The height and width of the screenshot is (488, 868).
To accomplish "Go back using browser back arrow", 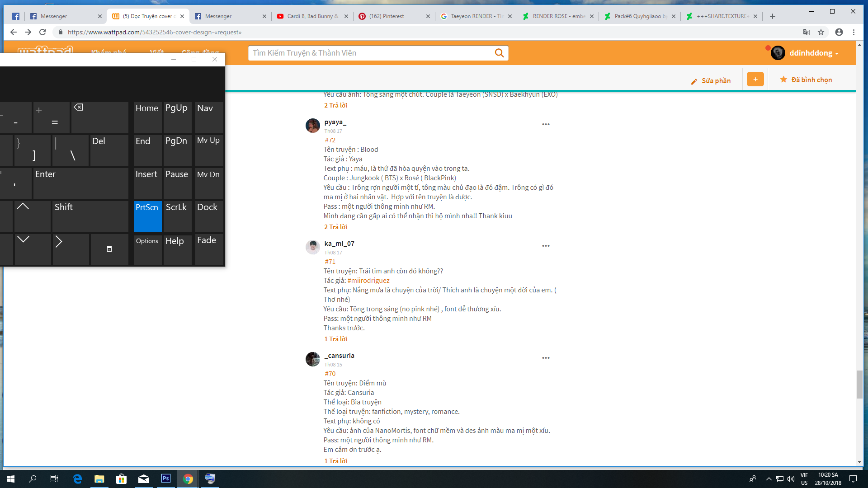I will (14, 32).
